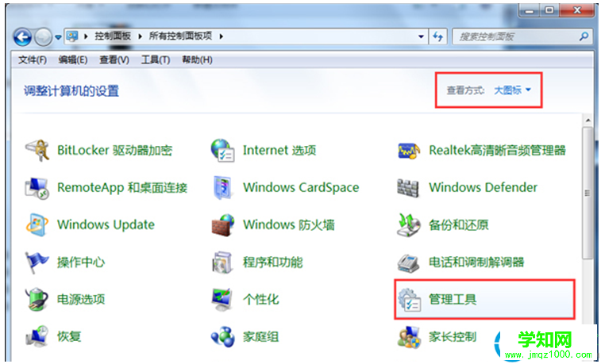Open the Windows Update icon
The width and height of the screenshot is (601, 364).
[x=37, y=225]
